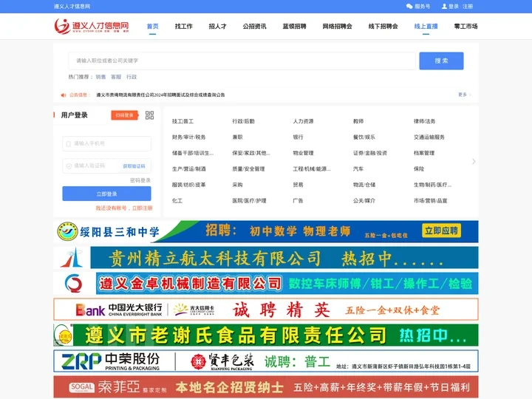Open the 贵州精立航太科技 banner
The height and width of the screenshot is (399, 532).
click(x=266, y=258)
